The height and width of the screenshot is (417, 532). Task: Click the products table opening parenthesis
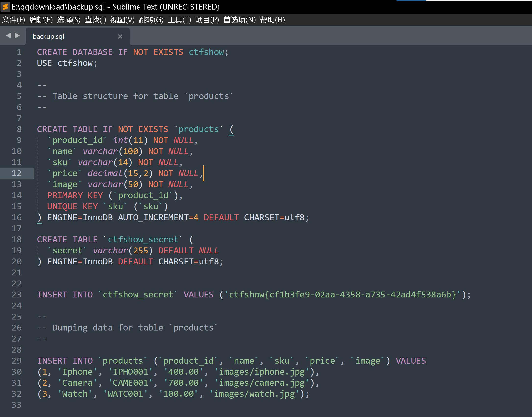point(231,129)
